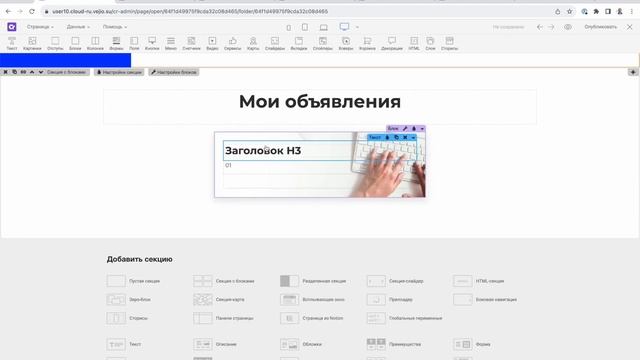This screenshot has width=640, height=360.
Task: Click the Секция с блоками label button
Action: click(66, 72)
